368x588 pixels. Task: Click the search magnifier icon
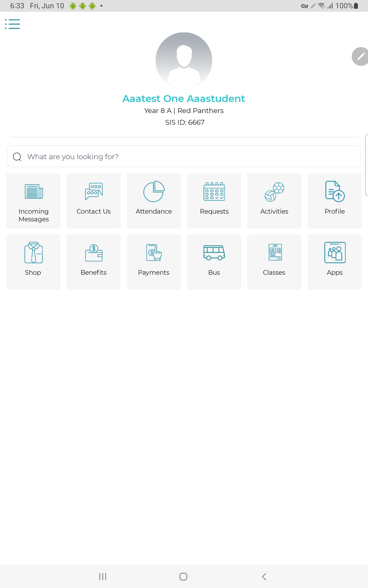(17, 157)
